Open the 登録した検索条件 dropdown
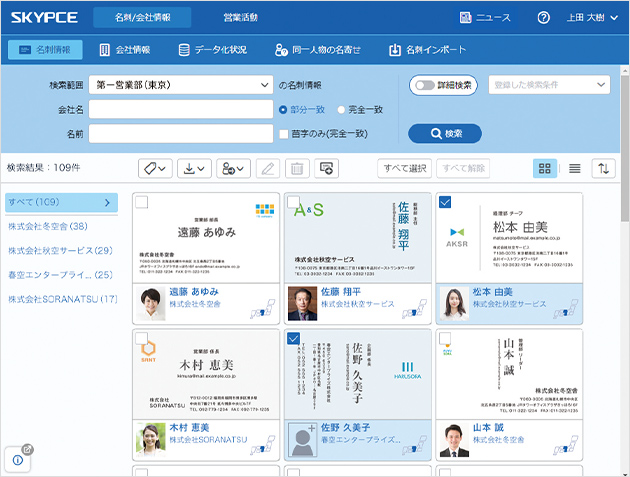The height and width of the screenshot is (477, 630). coord(549,85)
